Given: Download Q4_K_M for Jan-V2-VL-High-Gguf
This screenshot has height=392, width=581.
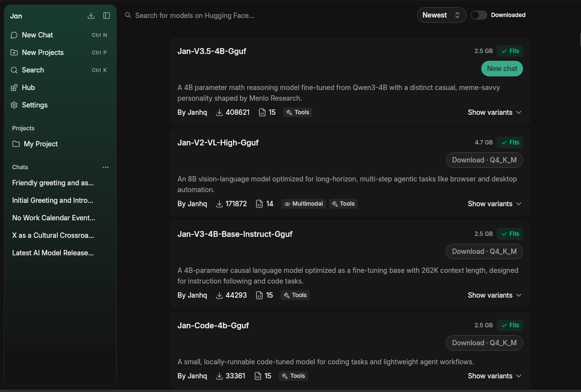Looking at the screenshot, I should (x=484, y=160).
